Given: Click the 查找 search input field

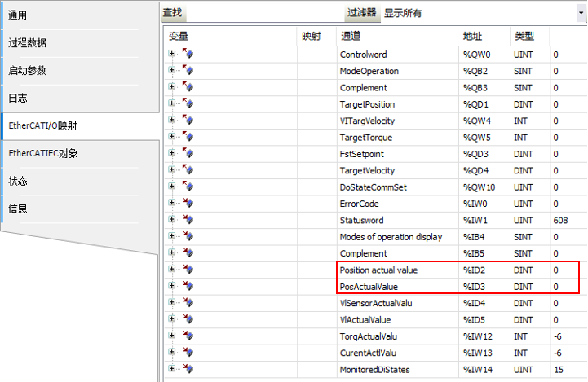Looking at the screenshot, I should [265, 13].
